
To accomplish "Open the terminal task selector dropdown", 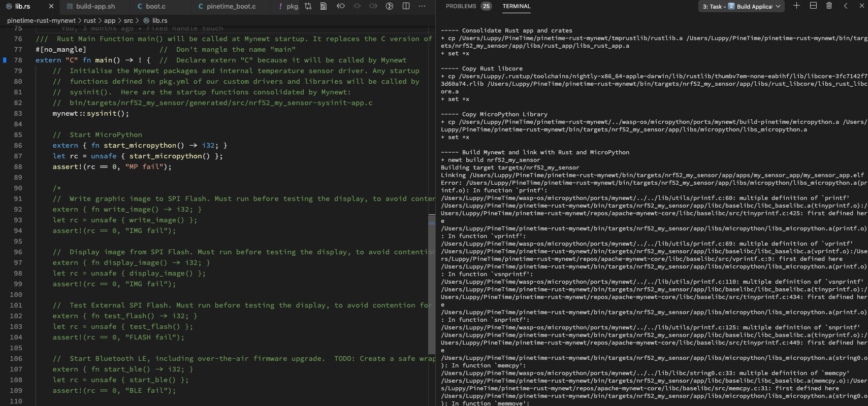I will (742, 7).
